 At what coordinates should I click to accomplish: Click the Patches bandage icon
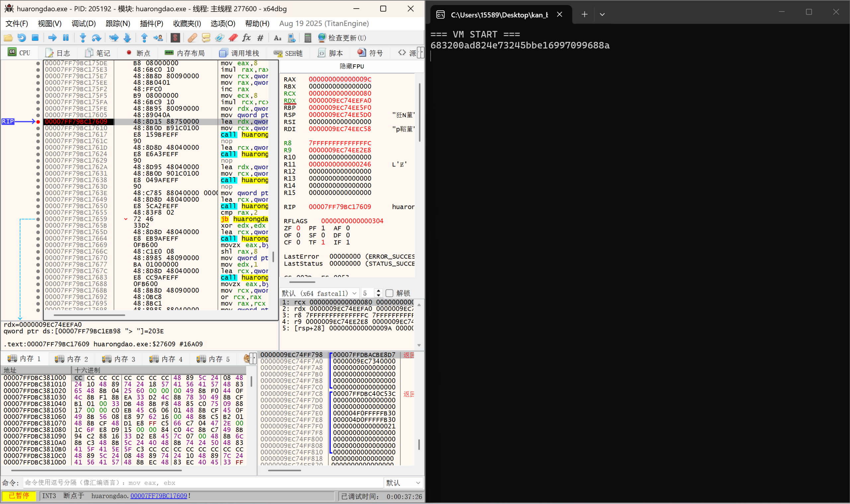(192, 38)
